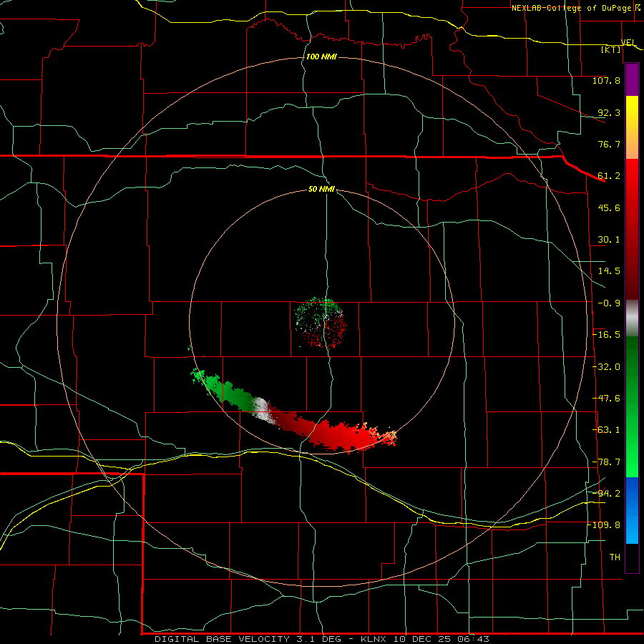
Task: Click the -16.5 scale value
Action: tap(606, 335)
